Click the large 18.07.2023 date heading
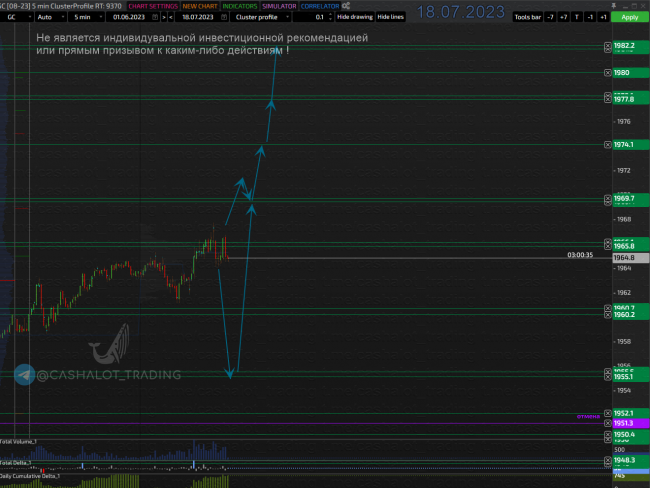The width and height of the screenshot is (650, 488). (461, 12)
